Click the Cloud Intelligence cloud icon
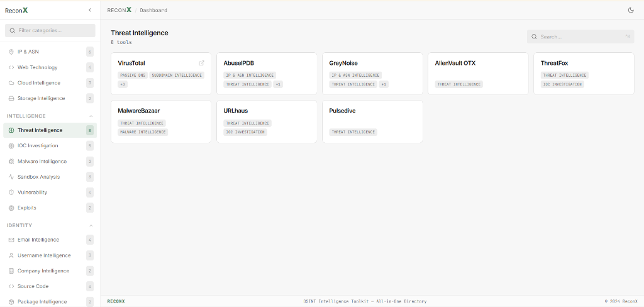 click(11, 83)
